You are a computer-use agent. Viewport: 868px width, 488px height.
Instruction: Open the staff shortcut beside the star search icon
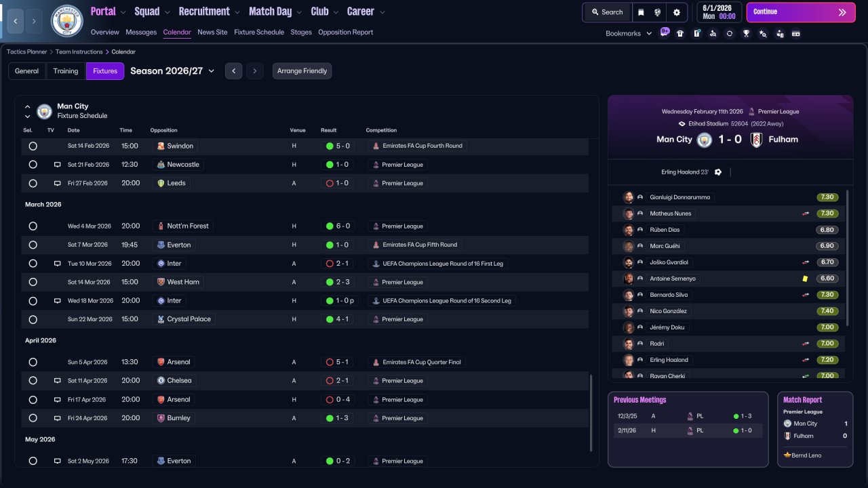(779, 33)
